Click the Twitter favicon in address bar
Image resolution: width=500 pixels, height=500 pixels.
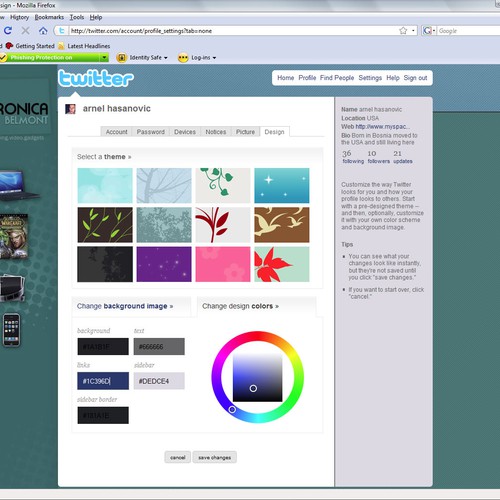click(62, 31)
